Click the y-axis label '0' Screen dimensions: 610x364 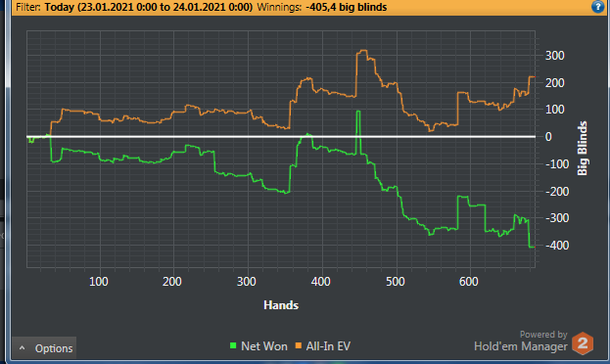[548, 137]
